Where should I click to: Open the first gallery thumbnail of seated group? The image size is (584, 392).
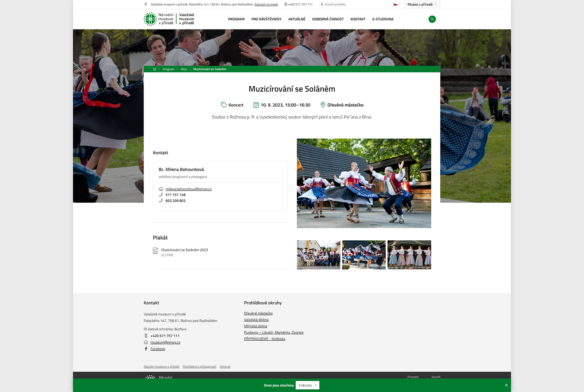(x=318, y=255)
